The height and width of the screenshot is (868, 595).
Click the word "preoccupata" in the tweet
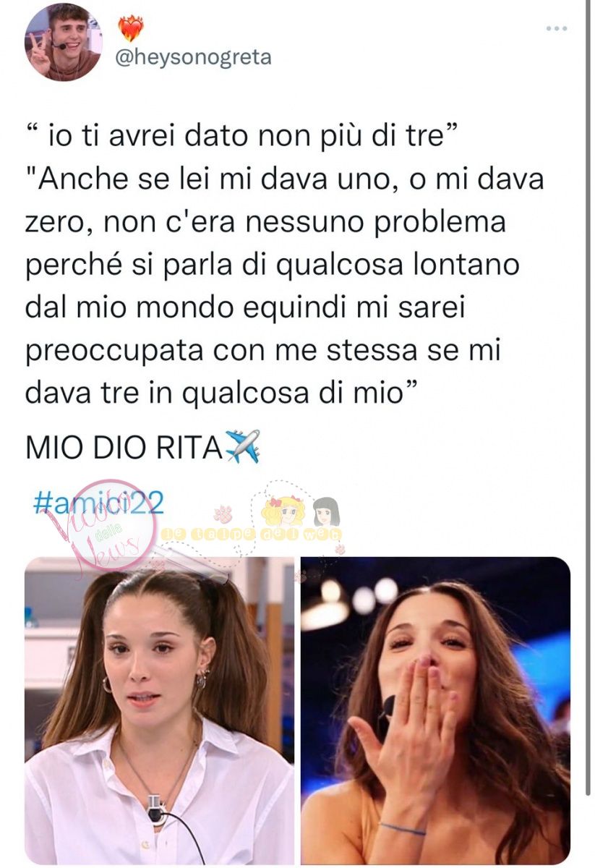(x=113, y=352)
